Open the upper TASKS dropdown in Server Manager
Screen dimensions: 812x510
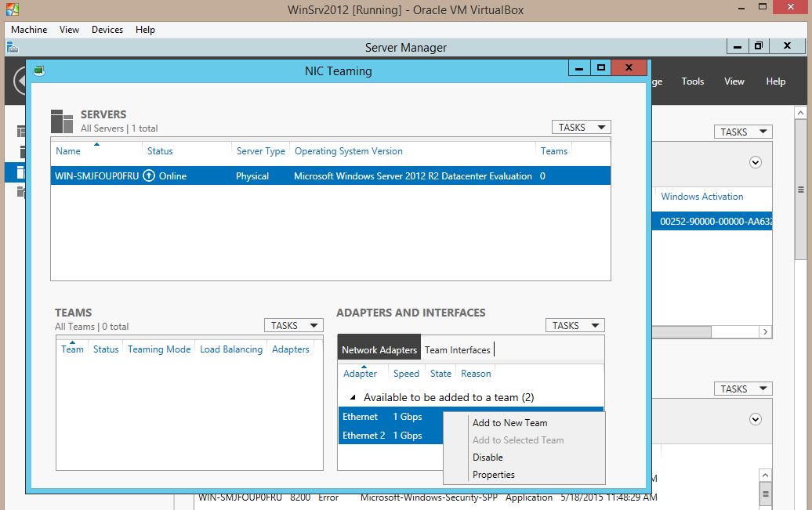(x=743, y=132)
